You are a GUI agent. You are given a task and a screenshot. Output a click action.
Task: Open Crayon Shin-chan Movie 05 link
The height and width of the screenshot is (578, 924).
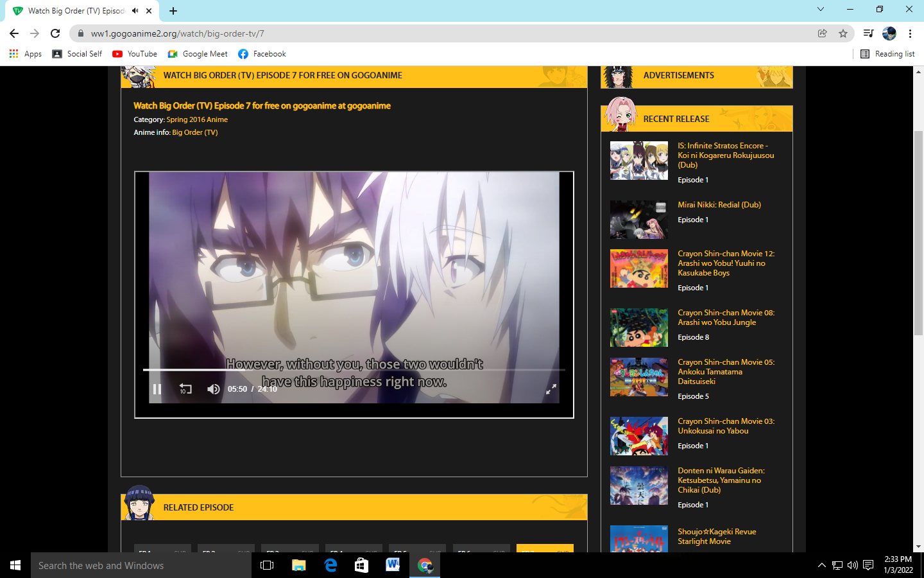coord(726,372)
